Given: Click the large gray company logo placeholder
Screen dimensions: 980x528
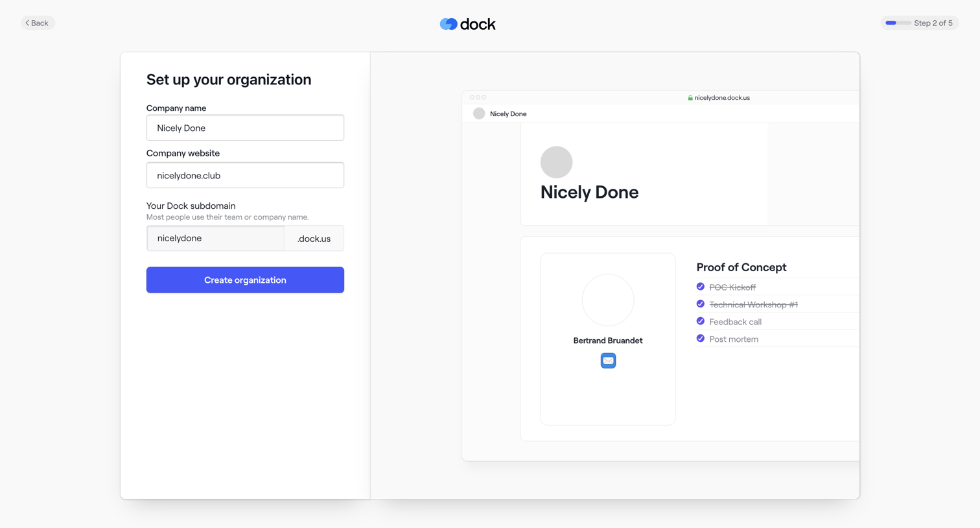Looking at the screenshot, I should [x=557, y=162].
